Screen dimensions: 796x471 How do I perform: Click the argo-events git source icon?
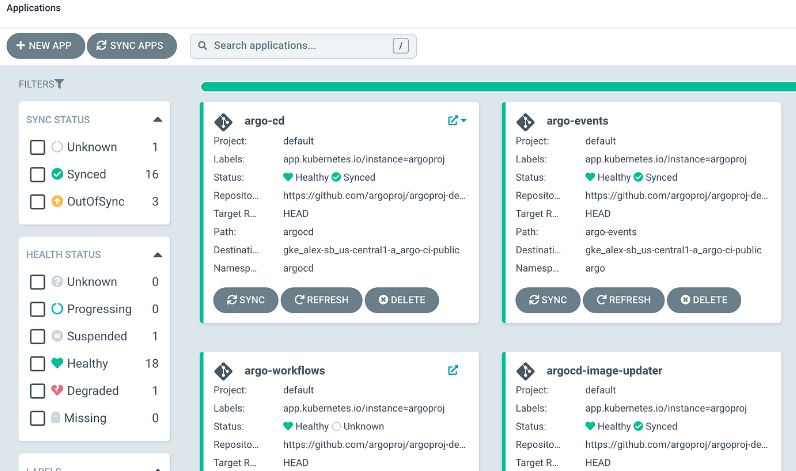[x=525, y=122]
